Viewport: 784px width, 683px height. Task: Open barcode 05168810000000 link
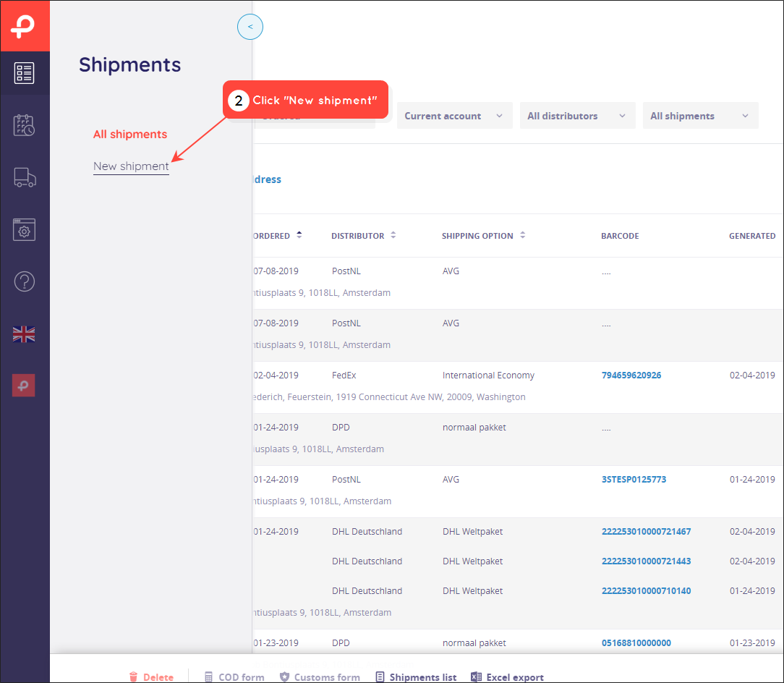[636, 643]
